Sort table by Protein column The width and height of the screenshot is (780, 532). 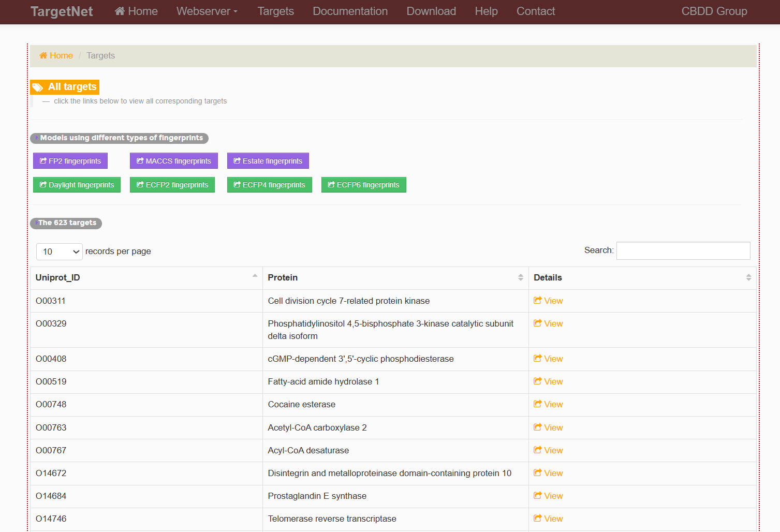[x=395, y=278]
